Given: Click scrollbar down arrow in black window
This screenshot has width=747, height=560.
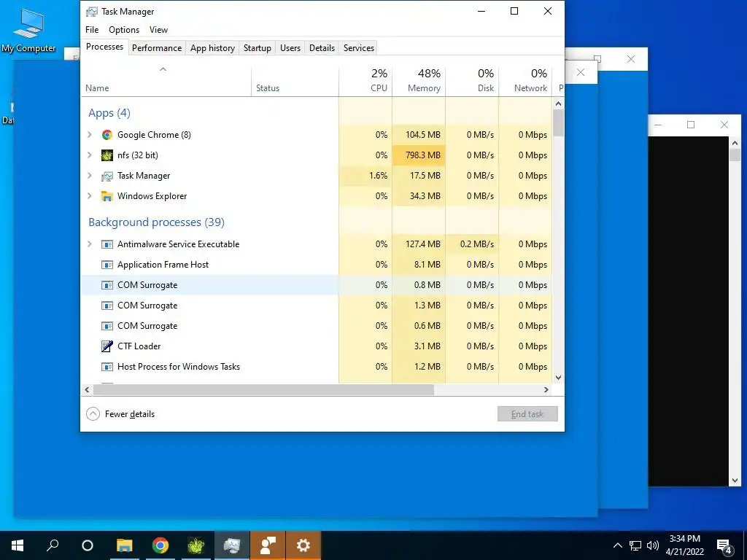Looking at the screenshot, I should coord(735,481).
